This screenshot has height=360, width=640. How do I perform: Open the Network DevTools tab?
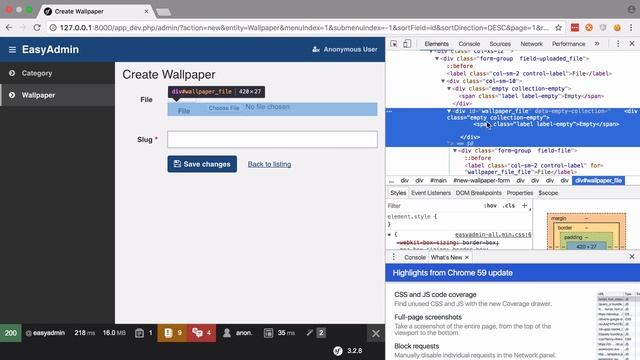pos(531,44)
